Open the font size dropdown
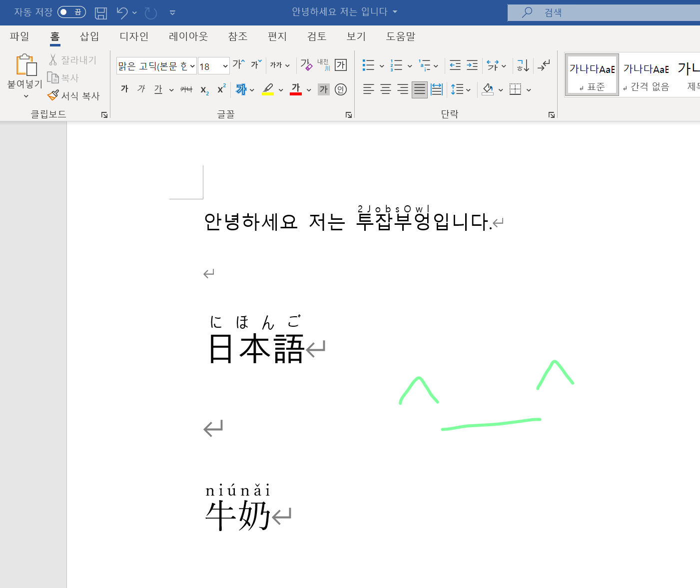This screenshot has width=700, height=588. (x=225, y=66)
